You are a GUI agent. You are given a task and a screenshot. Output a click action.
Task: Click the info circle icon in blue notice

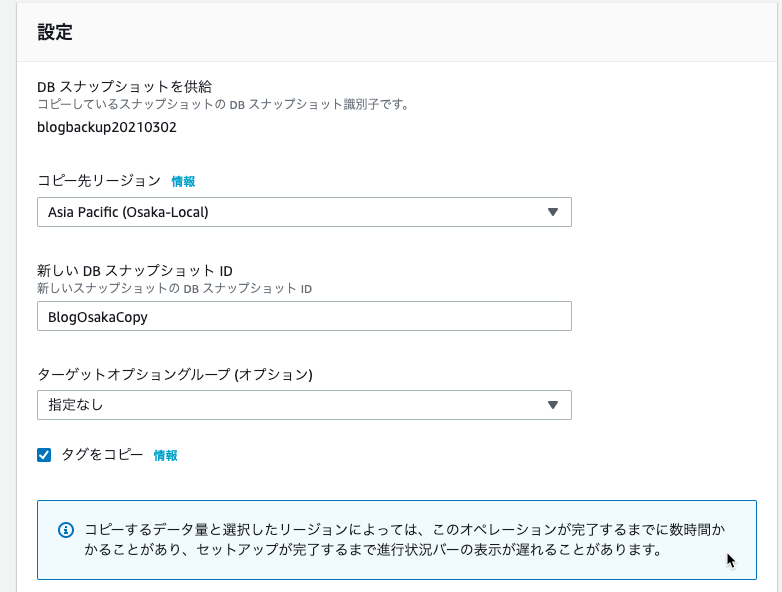click(66, 530)
